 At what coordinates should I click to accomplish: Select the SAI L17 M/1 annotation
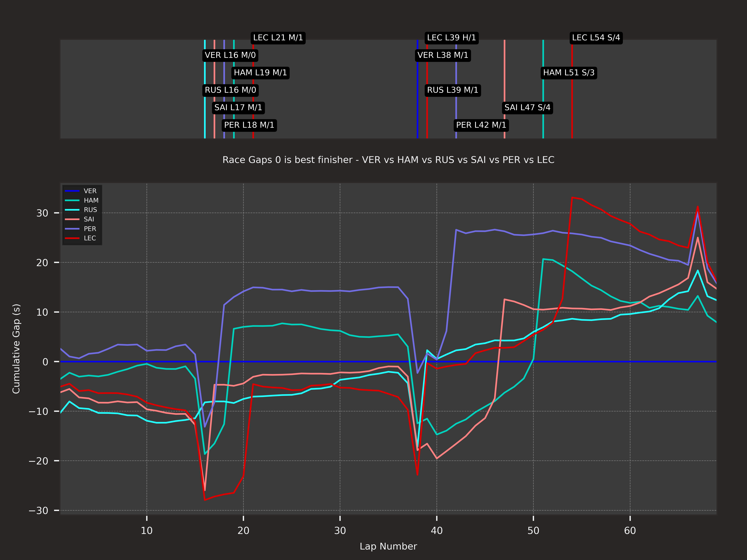(238, 108)
